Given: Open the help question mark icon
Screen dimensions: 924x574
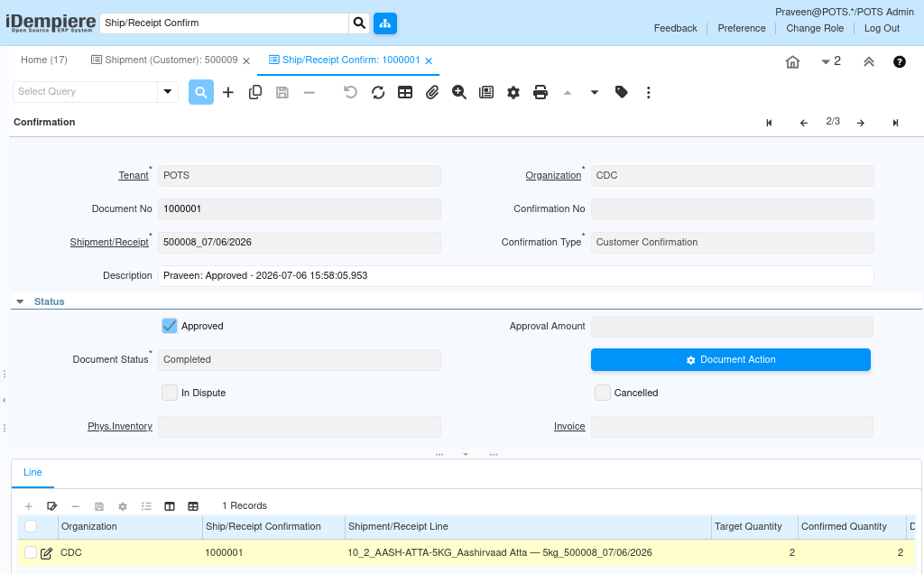Looking at the screenshot, I should 900,62.
